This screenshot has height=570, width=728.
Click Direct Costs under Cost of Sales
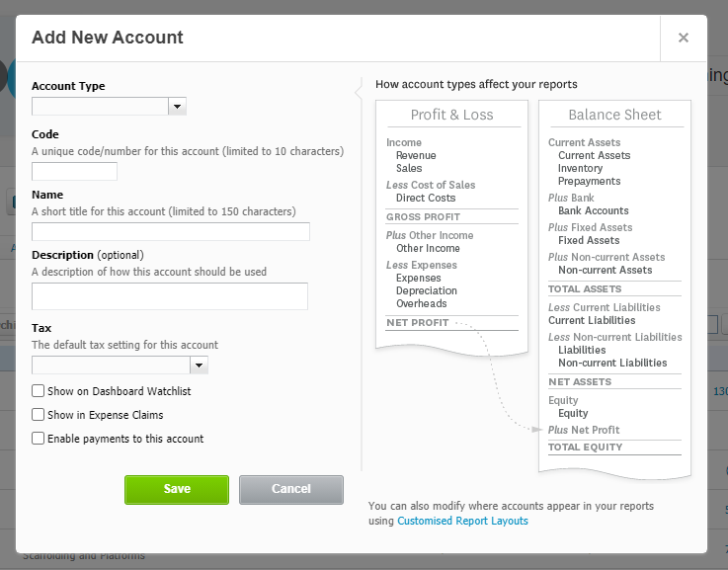pos(426,198)
